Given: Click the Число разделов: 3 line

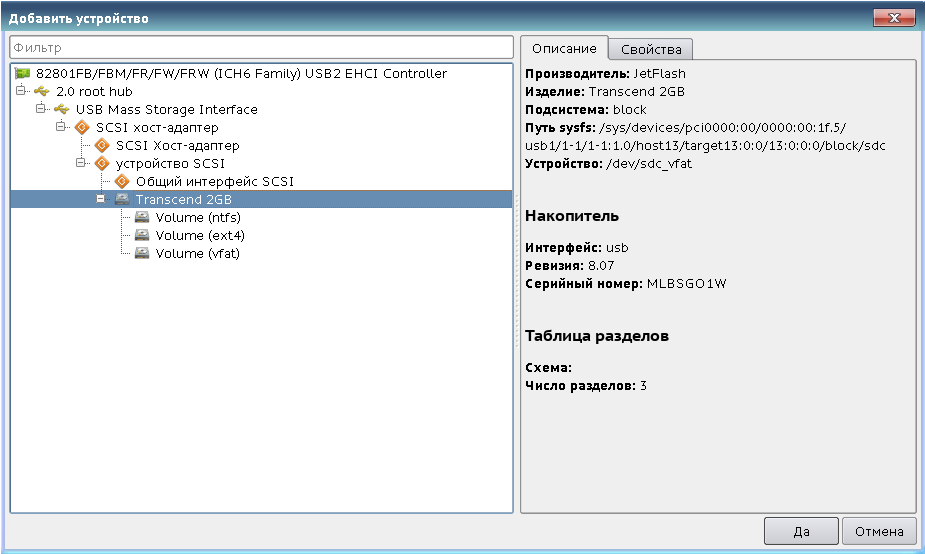Looking at the screenshot, I should [586, 386].
